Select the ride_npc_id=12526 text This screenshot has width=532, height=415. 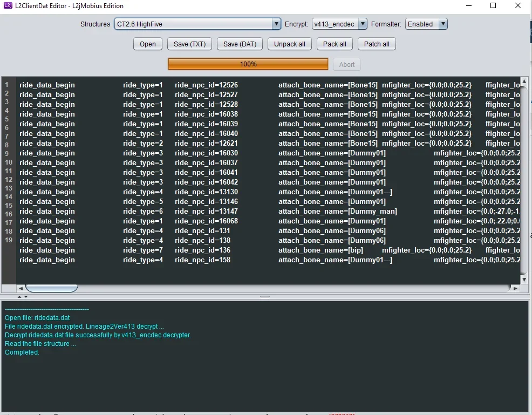coord(206,85)
